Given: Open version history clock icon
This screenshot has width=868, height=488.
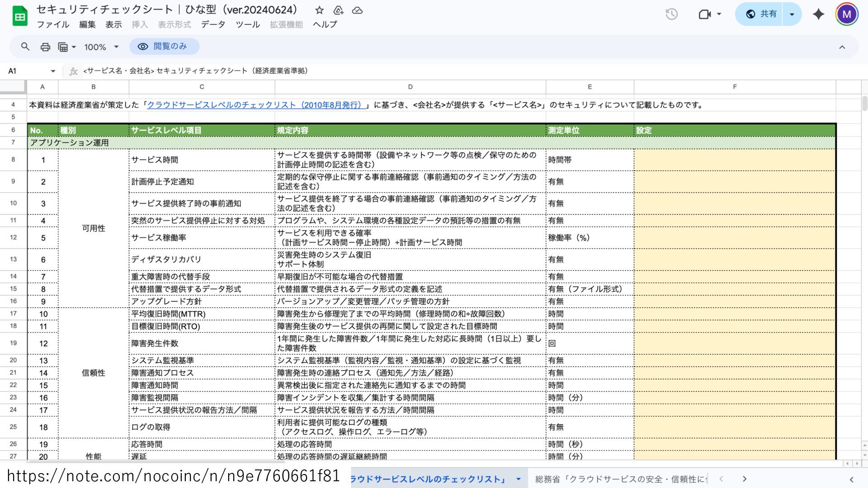Looking at the screenshot, I should click(671, 14).
